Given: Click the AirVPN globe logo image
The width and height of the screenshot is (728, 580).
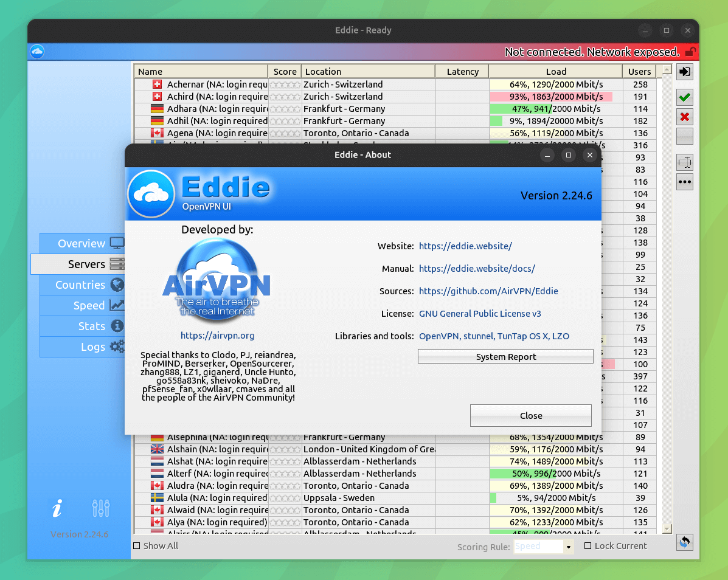Looking at the screenshot, I should tap(217, 280).
